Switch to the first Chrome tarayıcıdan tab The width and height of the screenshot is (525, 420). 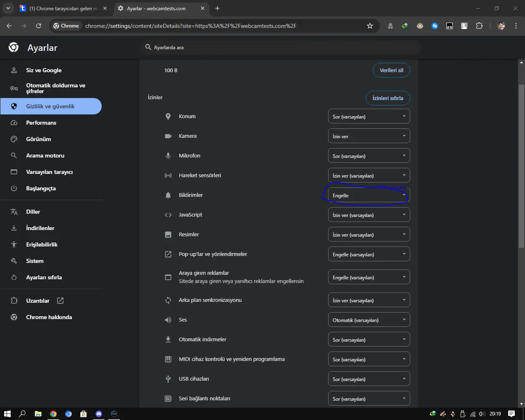pos(64,8)
